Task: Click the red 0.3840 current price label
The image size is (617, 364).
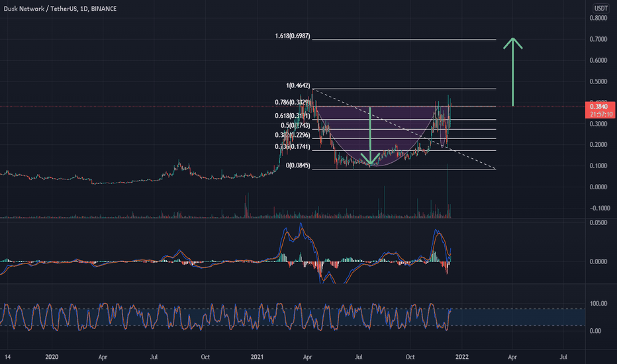Action: click(599, 110)
